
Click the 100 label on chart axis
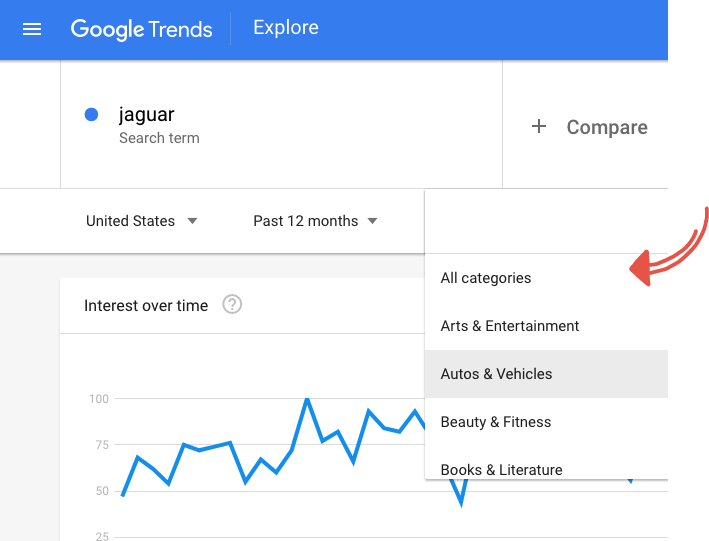[x=98, y=399]
